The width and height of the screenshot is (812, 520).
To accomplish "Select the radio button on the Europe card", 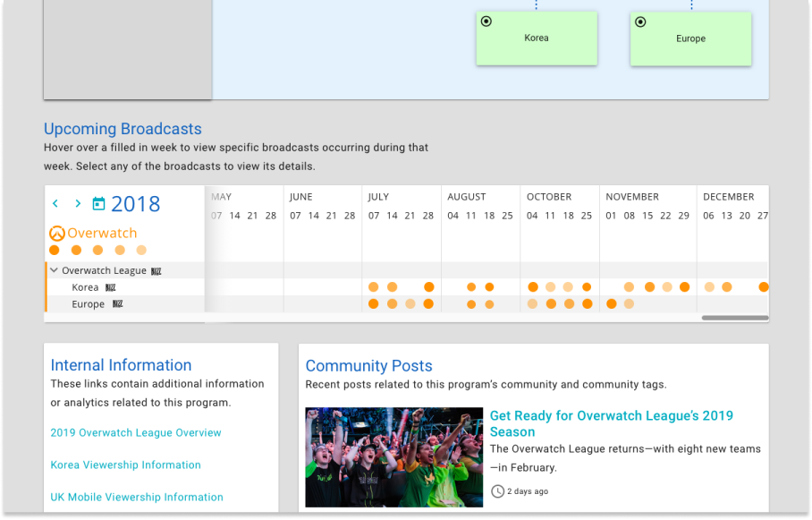I will click(x=640, y=21).
